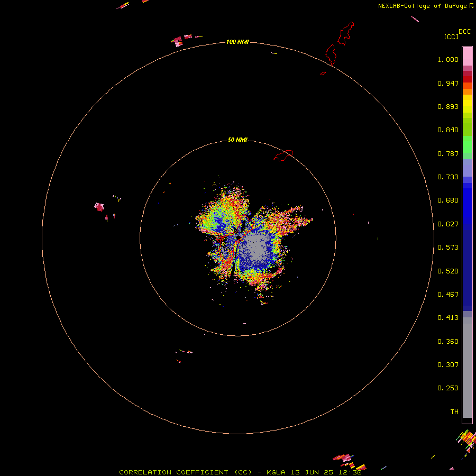Click the red island outline on 50 NMI ring
The height and width of the screenshot is (476, 476).
(x=283, y=155)
